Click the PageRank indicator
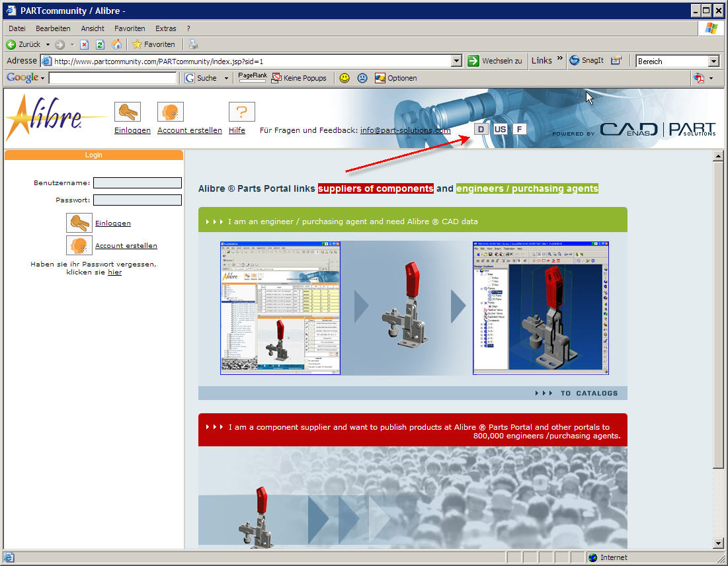 click(x=253, y=77)
